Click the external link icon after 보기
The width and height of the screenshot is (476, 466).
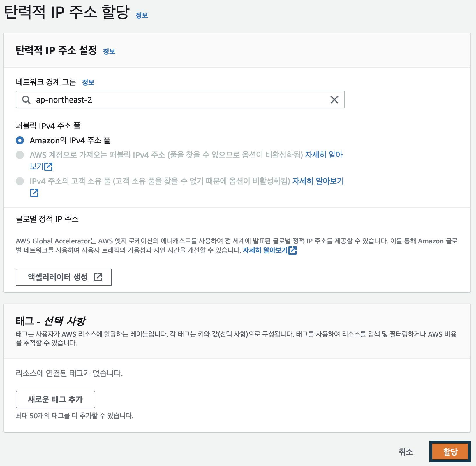pos(49,166)
